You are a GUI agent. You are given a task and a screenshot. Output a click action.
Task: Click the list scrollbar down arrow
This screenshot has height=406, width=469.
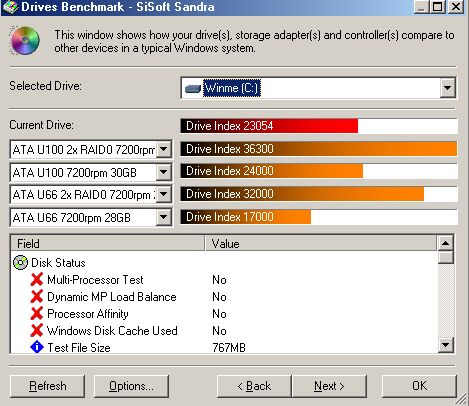click(x=446, y=345)
